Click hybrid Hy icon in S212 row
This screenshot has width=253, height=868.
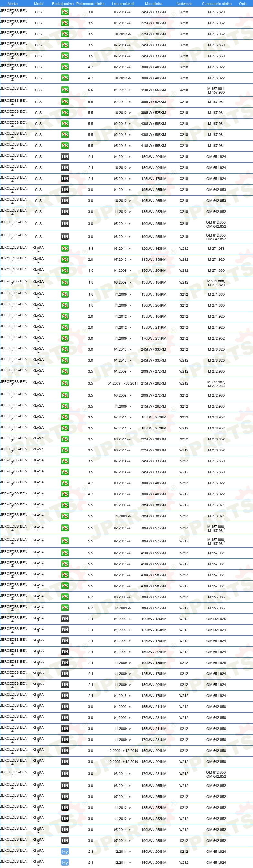coord(65,852)
